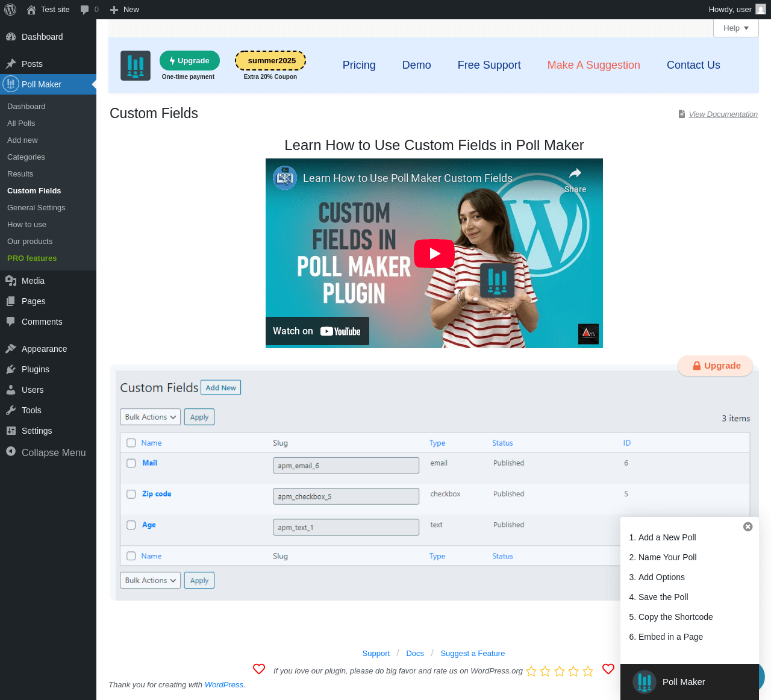Click the summer2025 coupon badge
Viewport: 771px width, 700px height.
coord(270,61)
